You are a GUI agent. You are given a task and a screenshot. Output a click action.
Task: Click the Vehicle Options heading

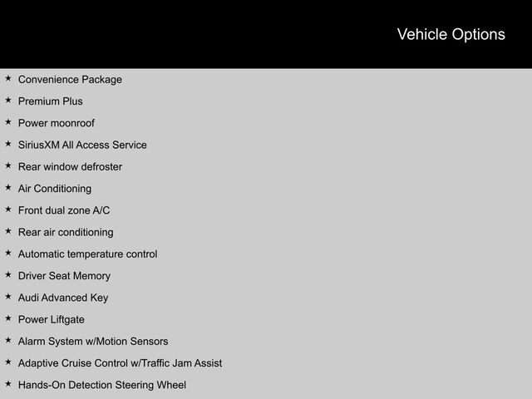pyautogui.click(x=451, y=34)
